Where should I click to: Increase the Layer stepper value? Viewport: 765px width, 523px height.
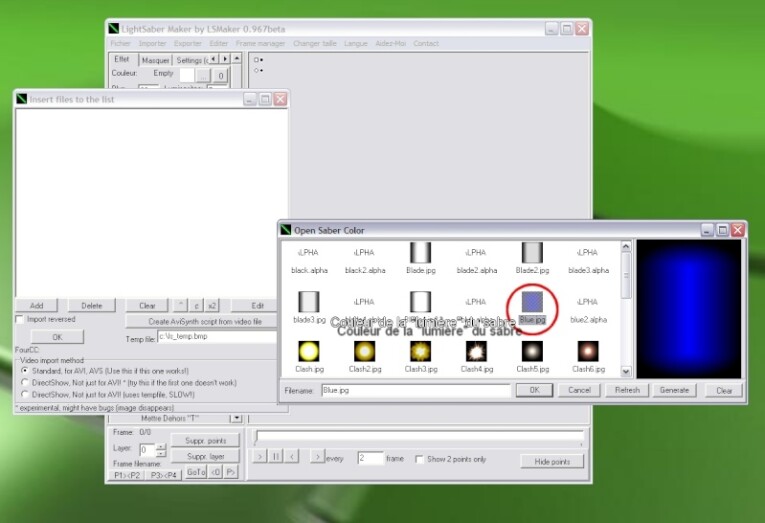161,446
